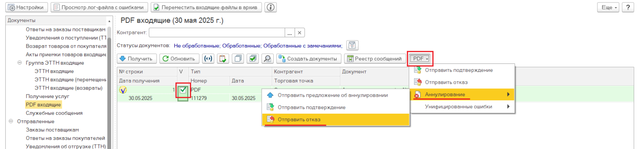The image size is (644, 149).
Task: Click the Контрагент input field
Action: click(217, 33)
